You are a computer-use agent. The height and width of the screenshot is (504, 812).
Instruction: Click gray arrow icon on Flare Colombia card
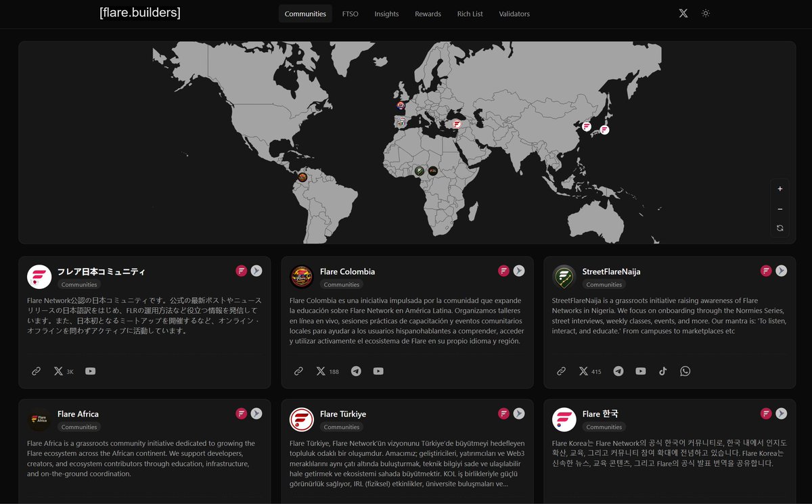519,271
